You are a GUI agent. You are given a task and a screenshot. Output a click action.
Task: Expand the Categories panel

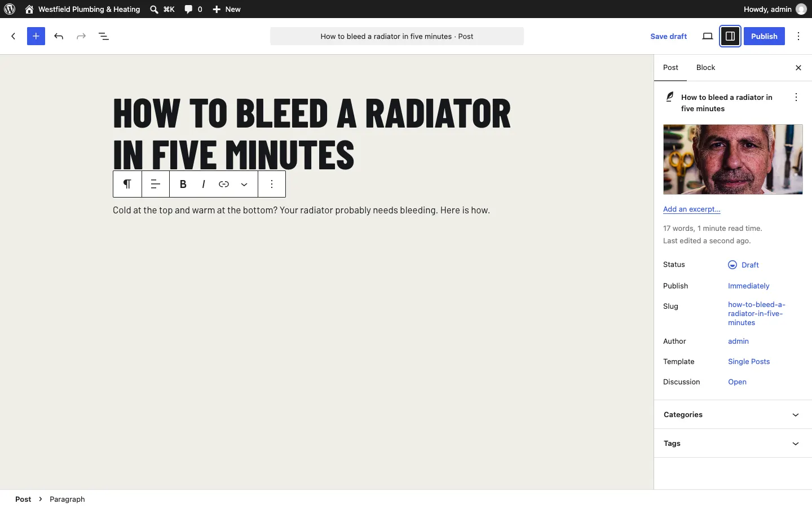(733, 415)
